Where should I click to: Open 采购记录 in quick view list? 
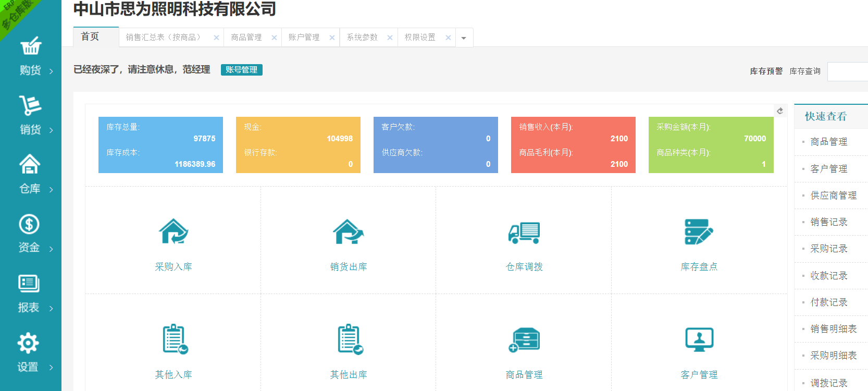tap(829, 249)
